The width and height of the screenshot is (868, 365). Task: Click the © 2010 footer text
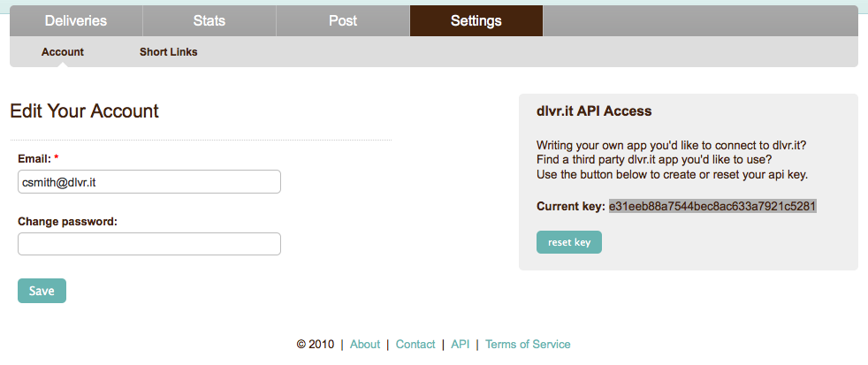click(316, 345)
